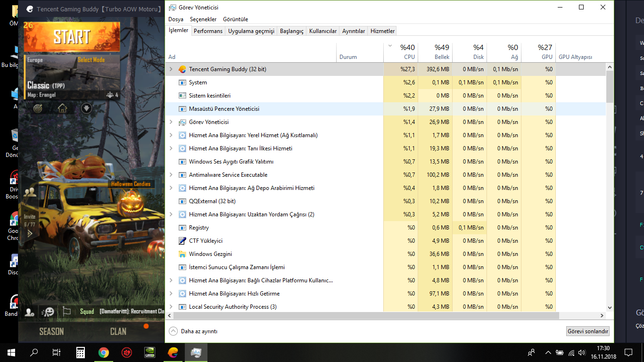The image size is (644, 362).
Task: Open the Calculator taskbar icon
Action: pyautogui.click(x=81, y=352)
